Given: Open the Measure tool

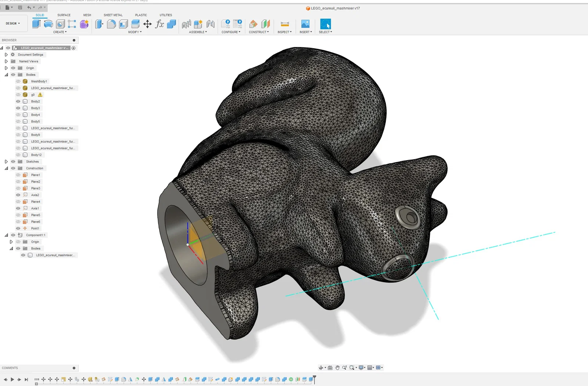Looking at the screenshot, I should pos(285,24).
